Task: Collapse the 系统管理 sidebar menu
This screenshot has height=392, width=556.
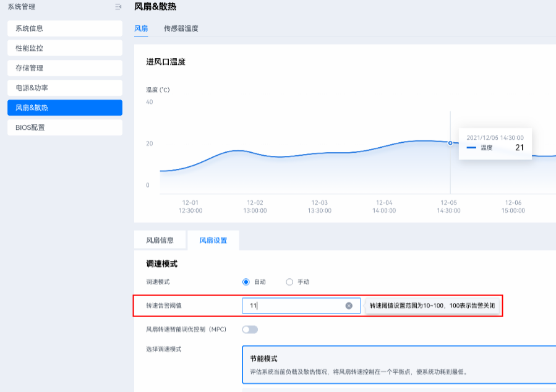Action: point(118,7)
